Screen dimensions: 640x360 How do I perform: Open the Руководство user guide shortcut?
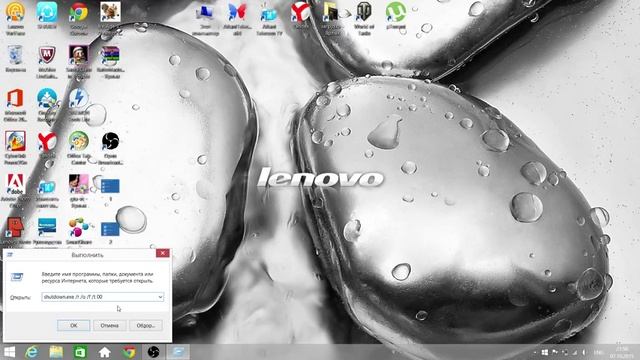(x=47, y=231)
